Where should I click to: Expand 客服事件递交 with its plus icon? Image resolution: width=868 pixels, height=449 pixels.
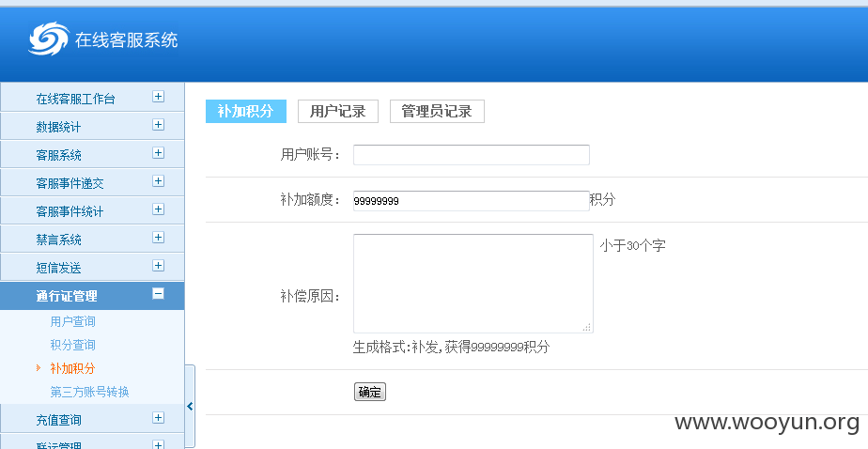[x=159, y=181]
